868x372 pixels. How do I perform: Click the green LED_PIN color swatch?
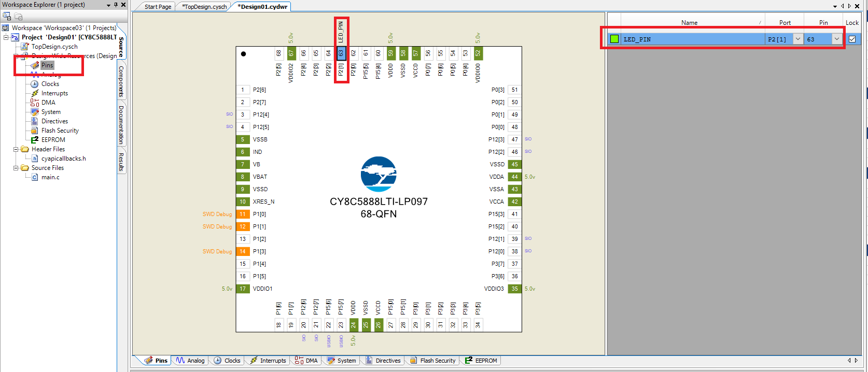pyautogui.click(x=614, y=39)
